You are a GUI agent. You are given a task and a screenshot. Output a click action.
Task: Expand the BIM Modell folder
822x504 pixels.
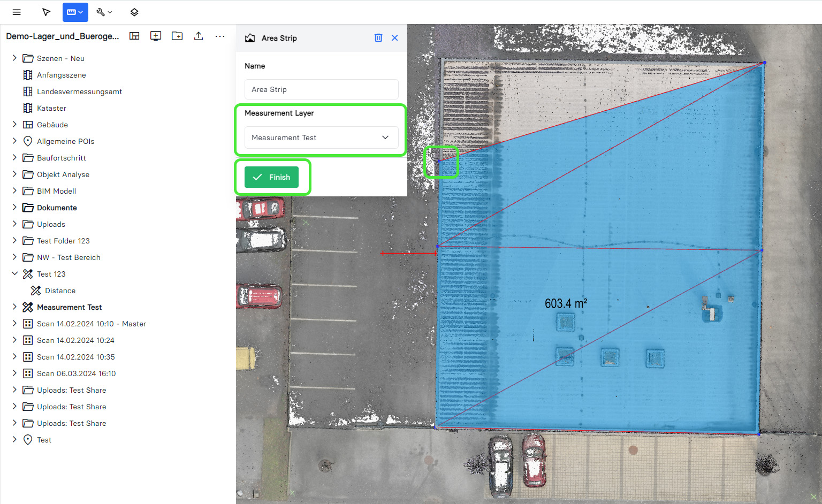(x=14, y=191)
